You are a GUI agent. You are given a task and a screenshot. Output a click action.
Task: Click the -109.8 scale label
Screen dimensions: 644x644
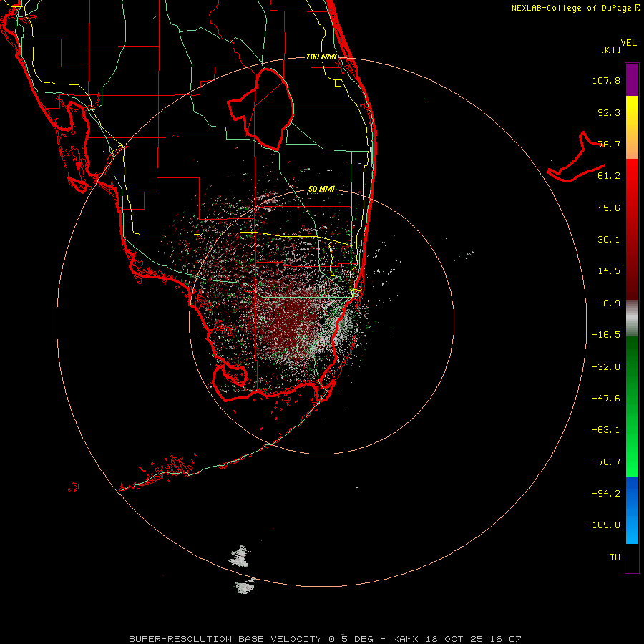point(603,525)
